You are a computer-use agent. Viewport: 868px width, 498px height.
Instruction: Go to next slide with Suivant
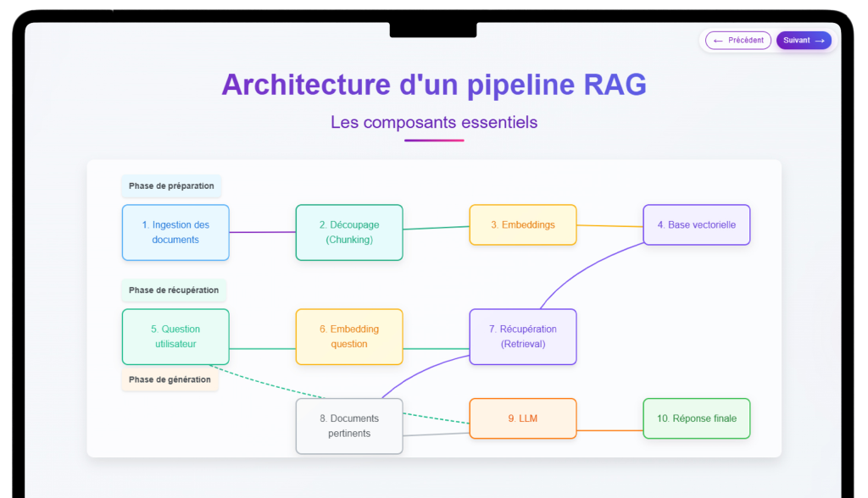pyautogui.click(x=804, y=41)
